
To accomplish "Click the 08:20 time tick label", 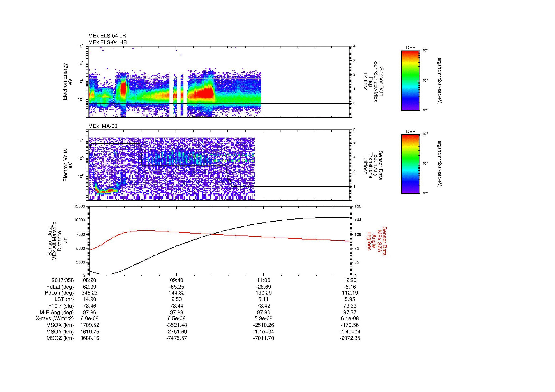I will [x=89, y=280].
